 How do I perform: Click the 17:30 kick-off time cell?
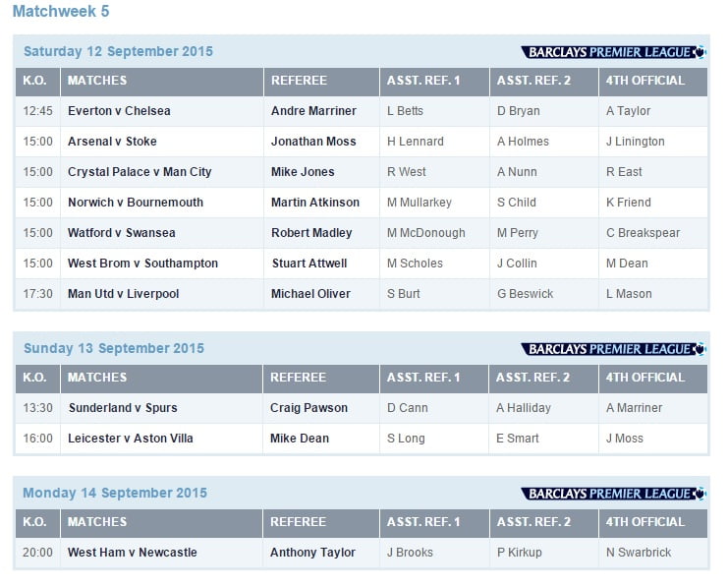[x=38, y=294]
